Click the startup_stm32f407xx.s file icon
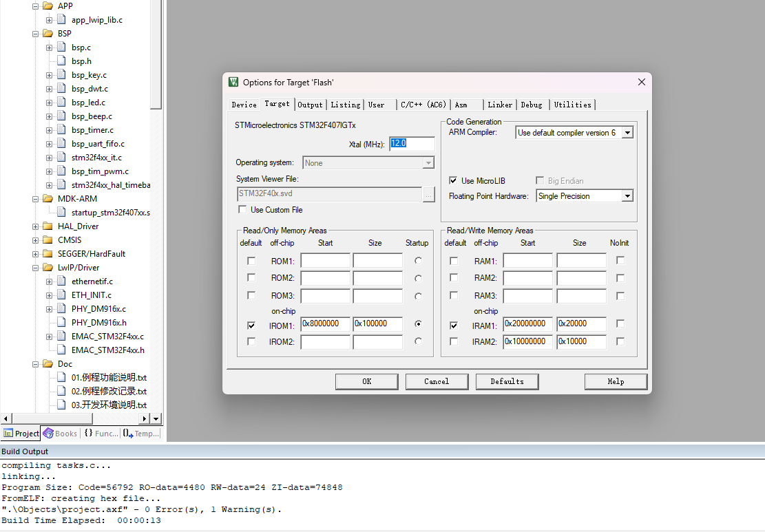The width and height of the screenshot is (765, 532). click(61, 213)
